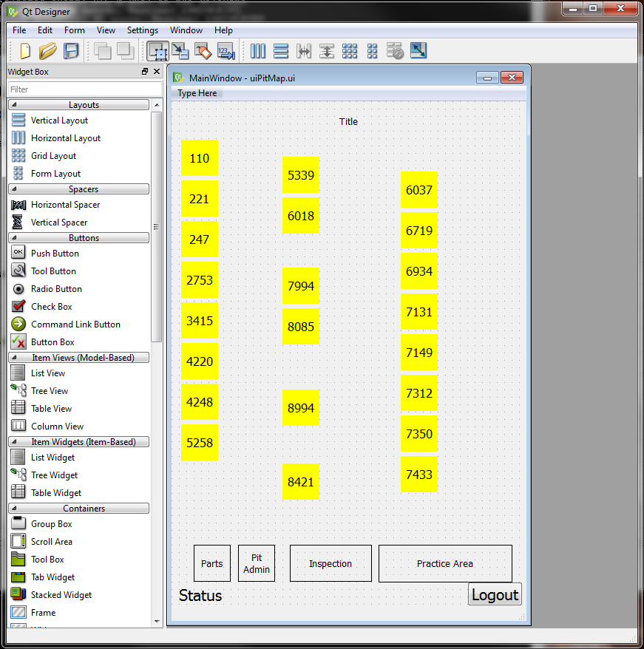This screenshot has height=649, width=644.
Task: Select the yellow 7994 label
Action: (301, 286)
